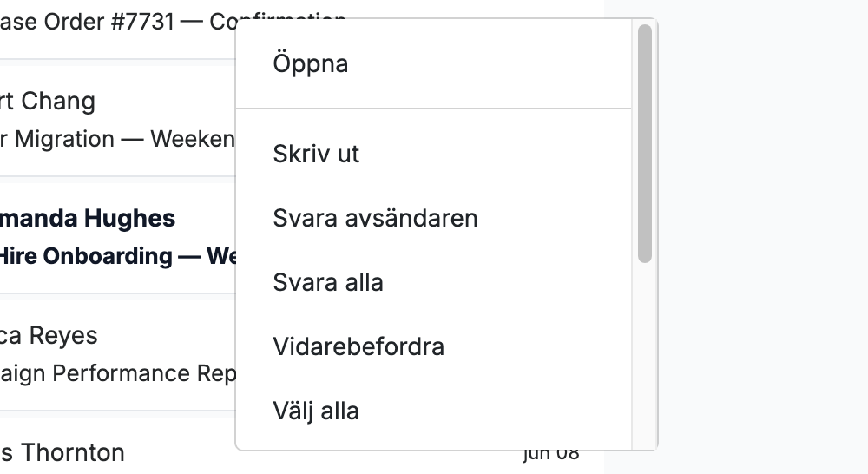Click the scrollbar track below the thumb

point(644,354)
